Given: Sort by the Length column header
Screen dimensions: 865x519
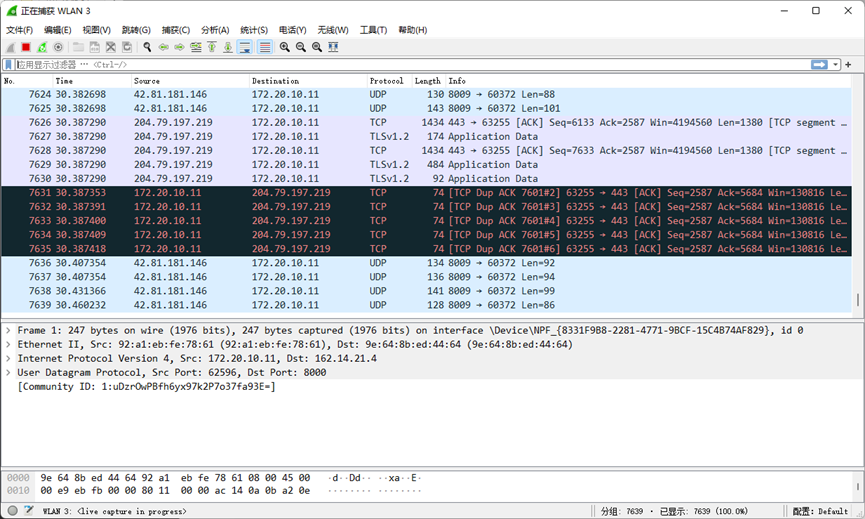Looking at the screenshot, I should (x=429, y=81).
